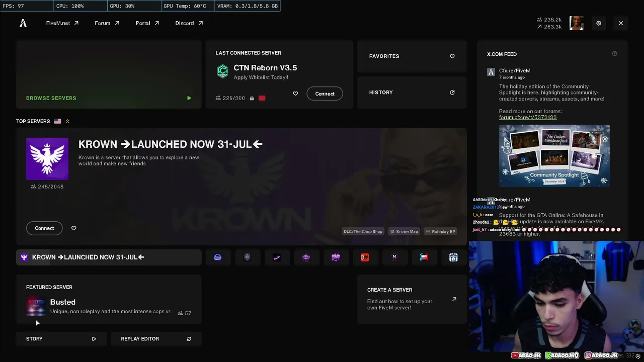
Task: Click the help icon on X.com Feed
Action: point(614,54)
